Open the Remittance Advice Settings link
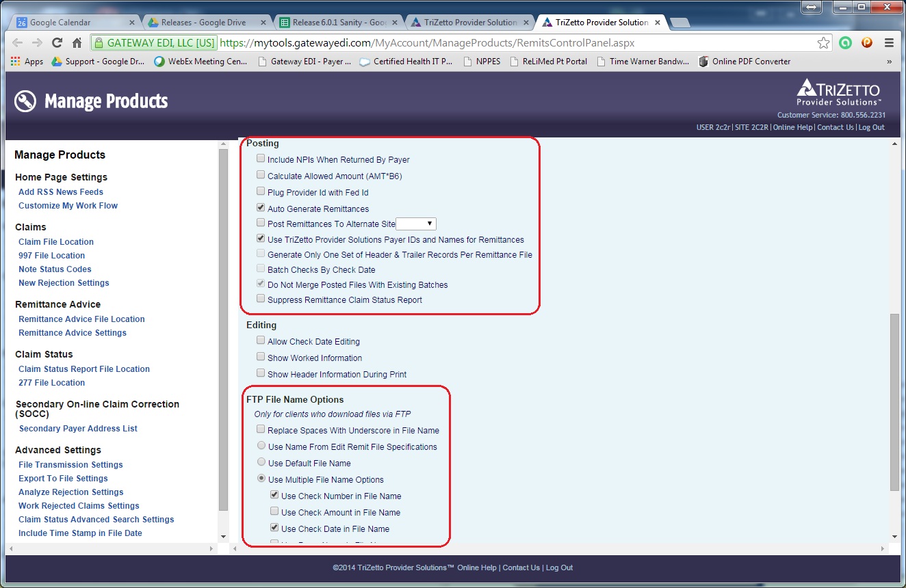This screenshot has width=906, height=588. click(73, 333)
